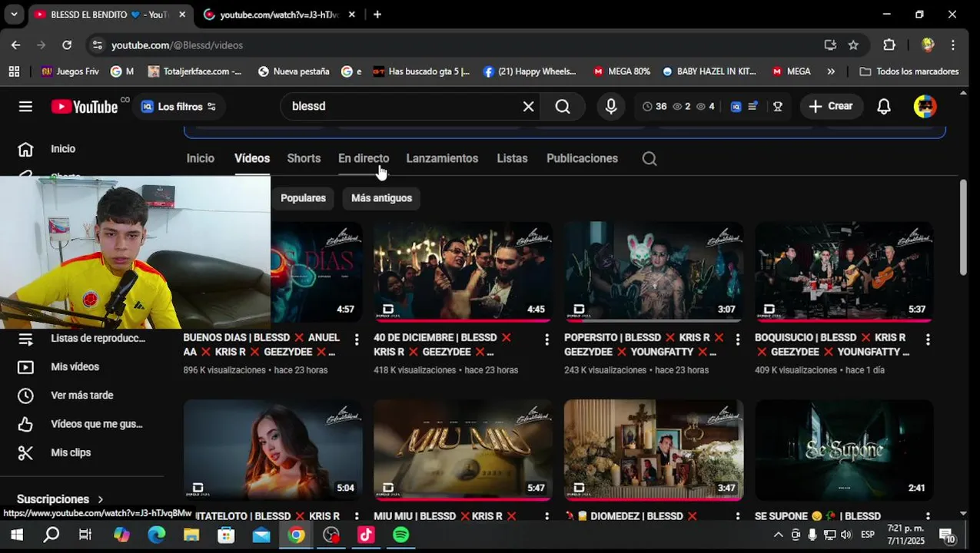Open the Juegos Friv bookmark
The width and height of the screenshot is (980, 553).
pos(70,71)
